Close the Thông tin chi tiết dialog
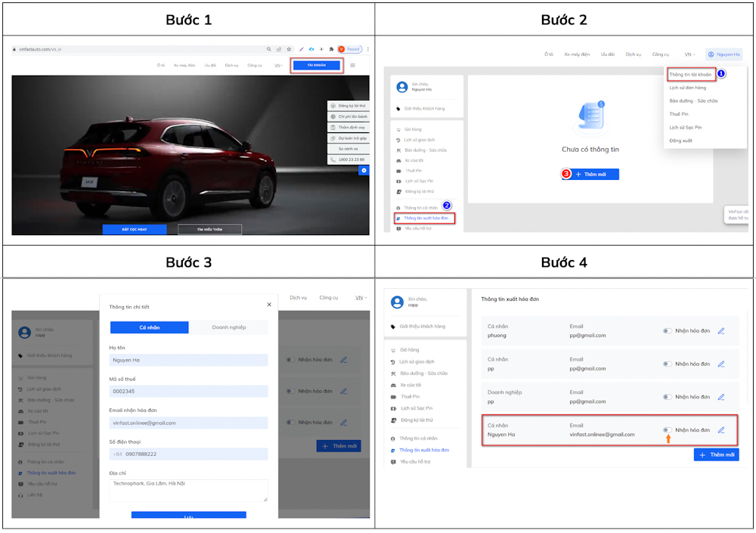The height and width of the screenshot is (533, 756). 268,305
